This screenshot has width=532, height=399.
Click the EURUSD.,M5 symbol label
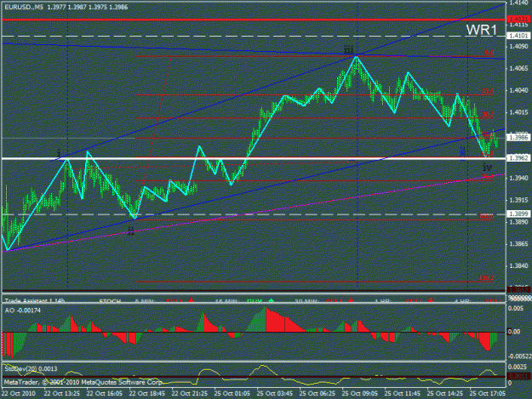24,7
